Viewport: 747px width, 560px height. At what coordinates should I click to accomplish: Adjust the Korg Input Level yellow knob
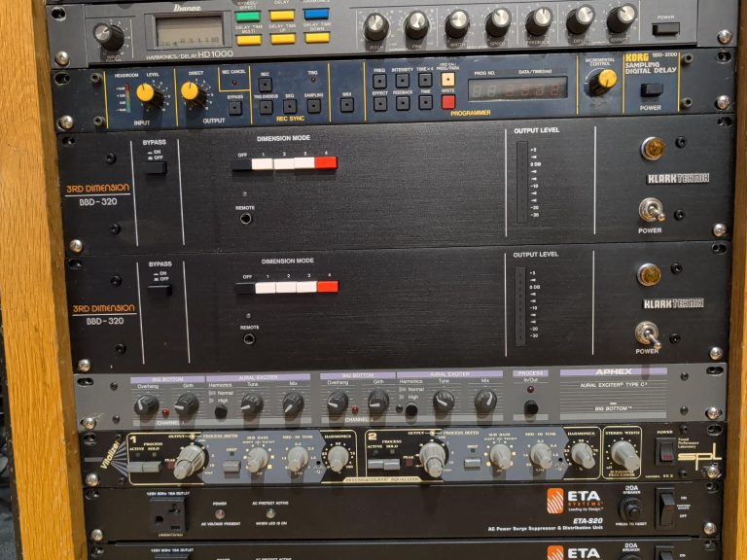(x=151, y=94)
